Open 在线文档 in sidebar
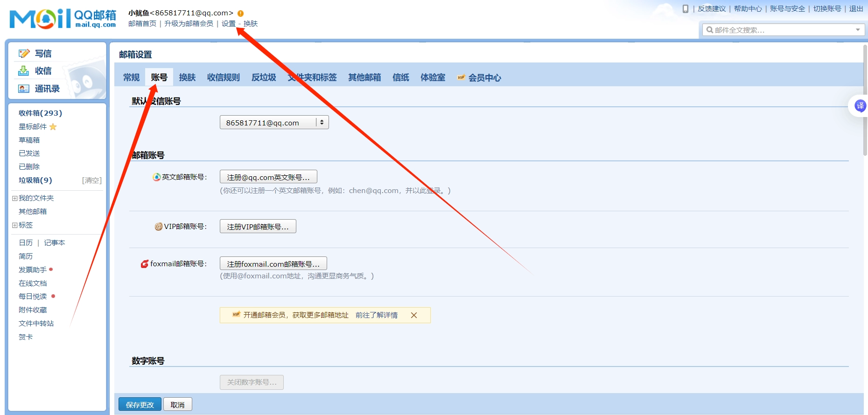The height and width of the screenshot is (415, 868). (x=33, y=284)
